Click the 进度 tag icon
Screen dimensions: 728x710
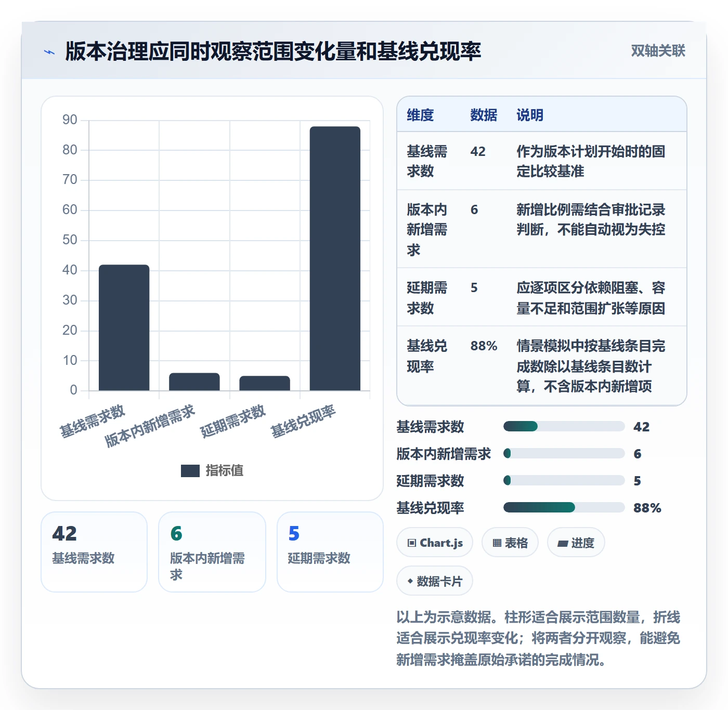[563, 544]
